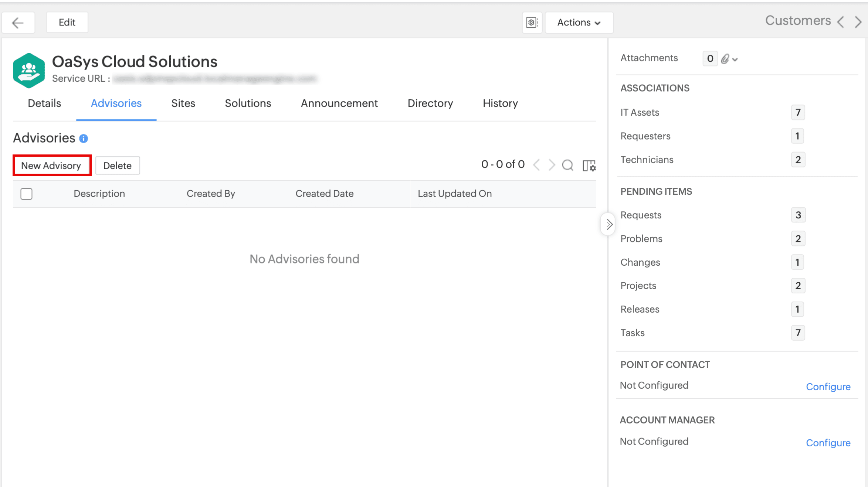
Task: Open the History tab
Action: tap(500, 103)
